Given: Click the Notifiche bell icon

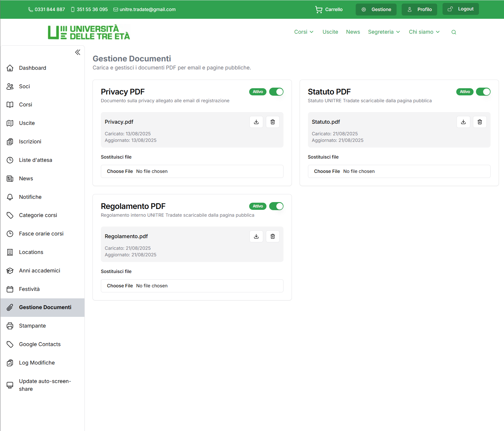Looking at the screenshot, I should [10, 197].
